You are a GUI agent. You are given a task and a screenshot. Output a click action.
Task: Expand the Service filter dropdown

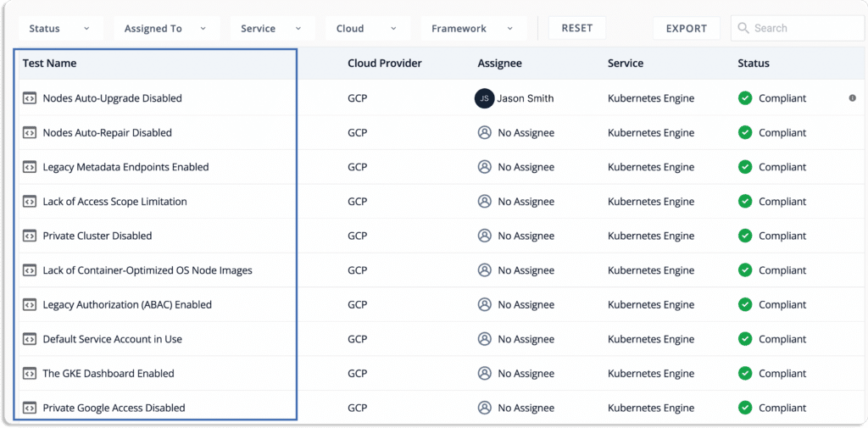tap(272, 29)
